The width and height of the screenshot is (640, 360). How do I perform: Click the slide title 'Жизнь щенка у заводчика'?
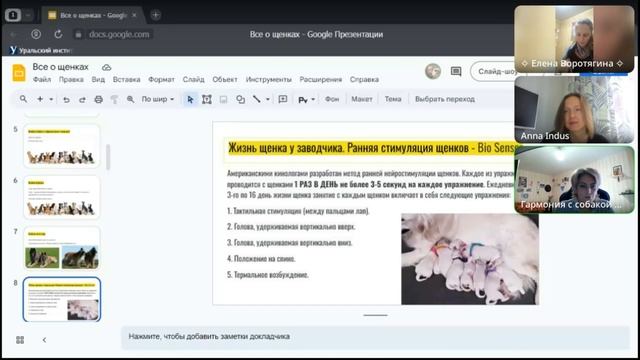click(x=286, y=148)
